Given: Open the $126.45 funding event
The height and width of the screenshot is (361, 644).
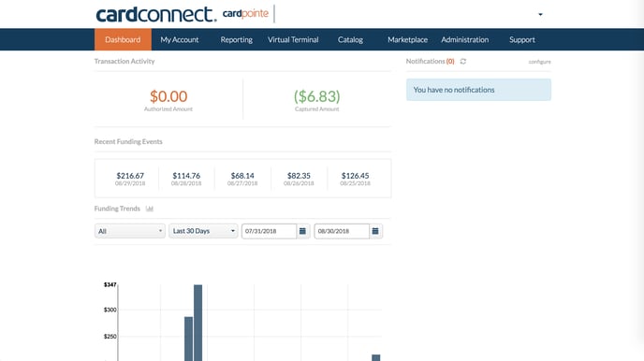Looking at the screenshot, I should [x=356, y=179].
